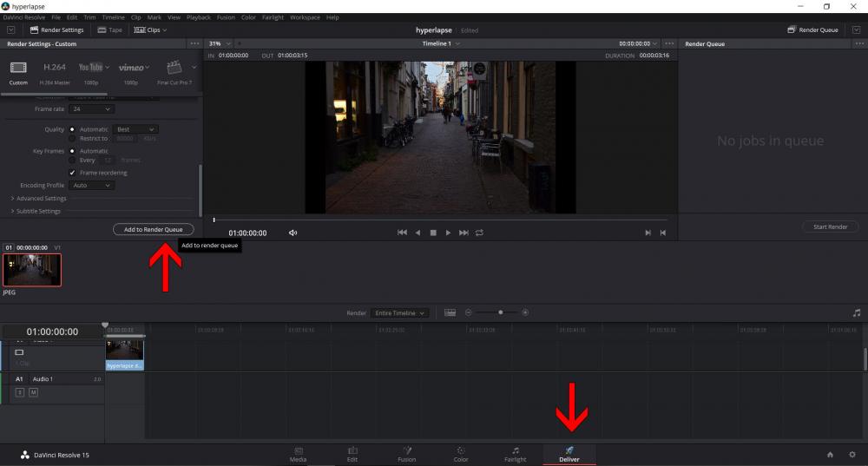Click viewer scrubber bar playhead
The image size is (868, 466).
point(214,220)
